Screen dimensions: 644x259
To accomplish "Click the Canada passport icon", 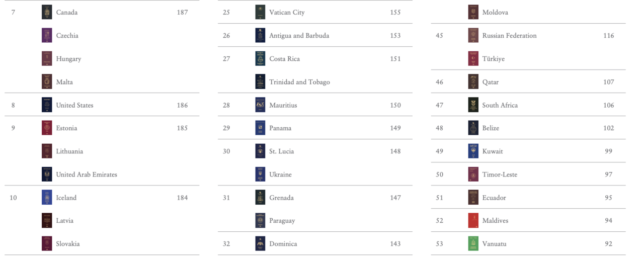I will pos(47,12).
